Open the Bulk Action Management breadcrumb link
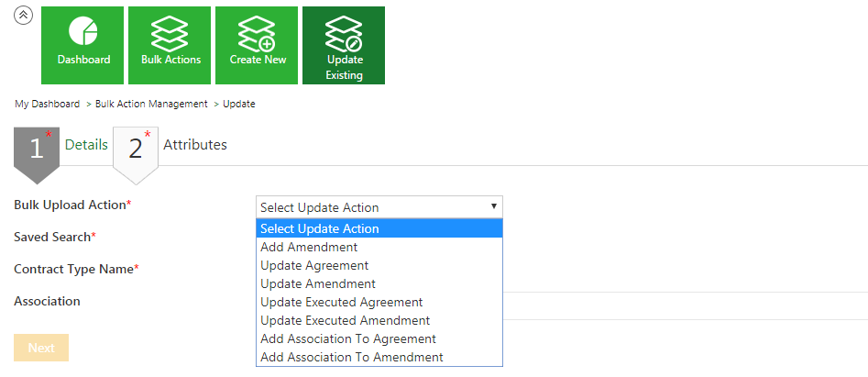Image resolution: width=868 pixels, height=377 pixels. point(151,104)
